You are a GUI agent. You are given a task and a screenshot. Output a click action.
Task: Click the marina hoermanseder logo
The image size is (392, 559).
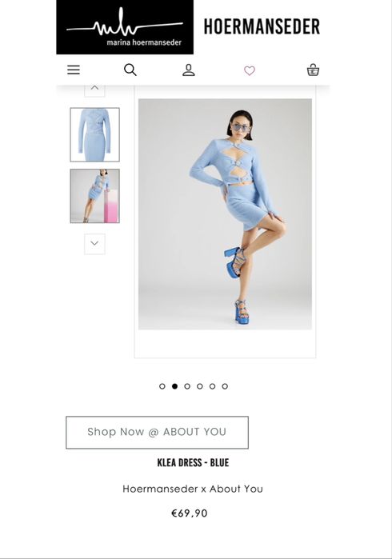125,27
